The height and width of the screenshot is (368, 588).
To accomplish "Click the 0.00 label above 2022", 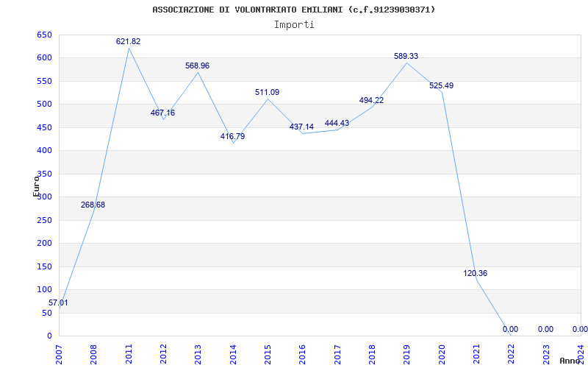I will (510, 330).
